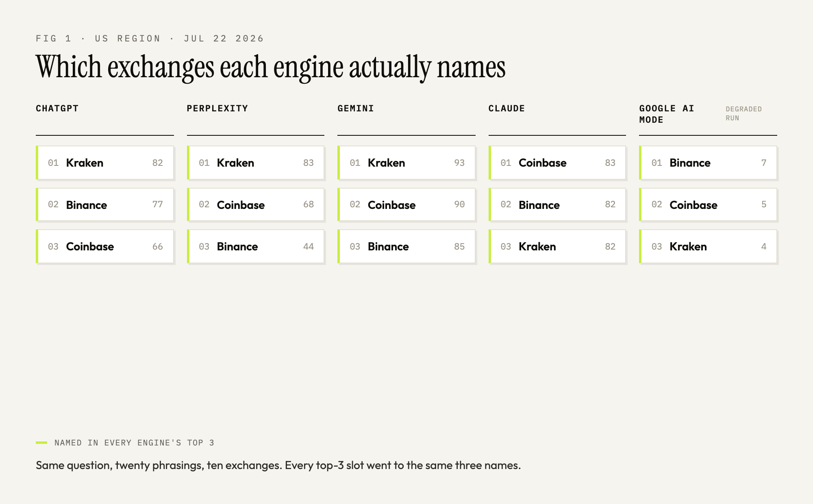
Task: Select the Coinbase card under Gemini
Action: [406, 204]
